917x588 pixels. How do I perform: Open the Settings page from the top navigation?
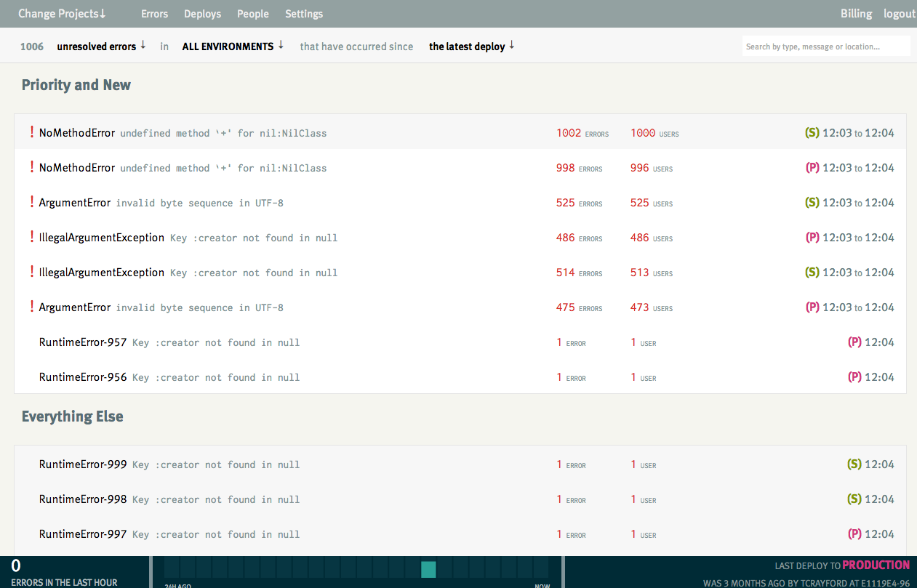[304, 14]
